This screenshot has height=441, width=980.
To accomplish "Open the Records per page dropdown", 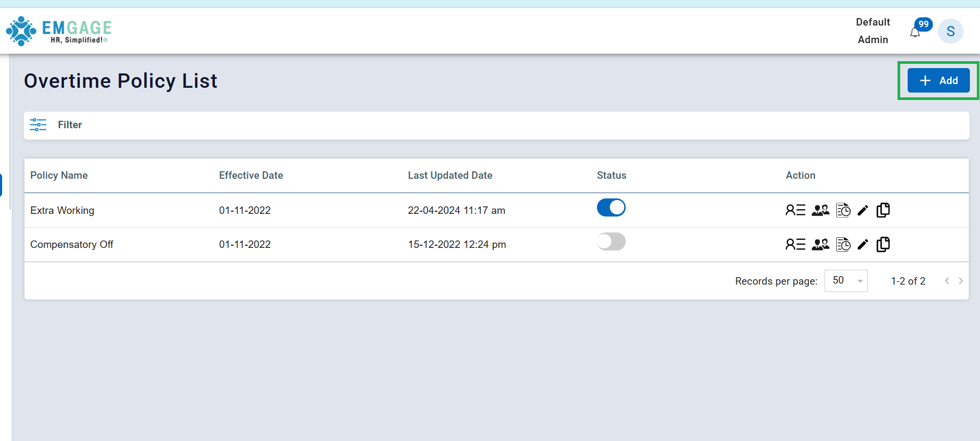I will tap(846, 281).
